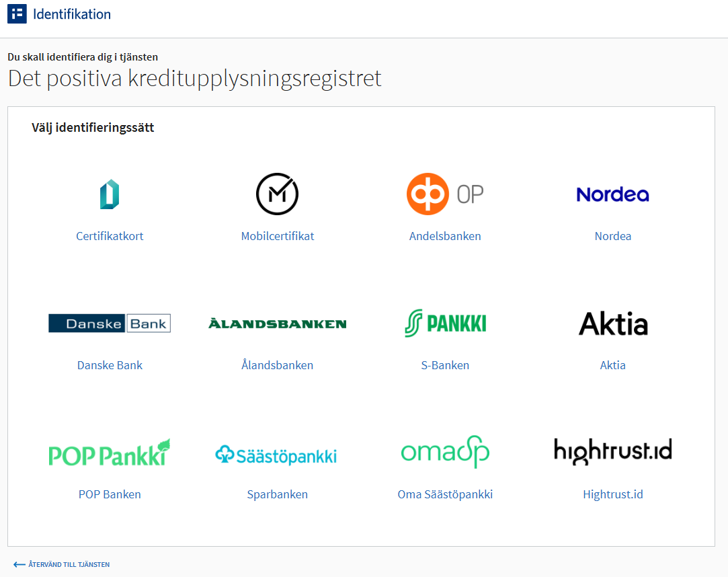Open the Andelsbanken identification link
Image resolution: width=728 pixels, height=577 pixels.
[x=445, y=236]
